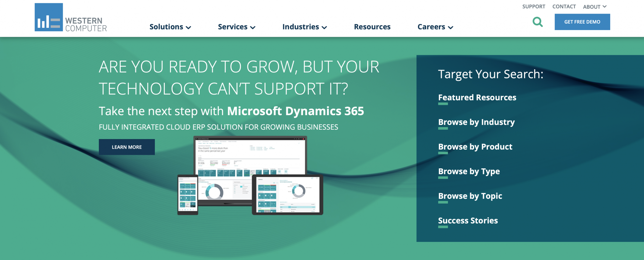Screen dimensions: 644x260
Task: Expand the Industries dropdown menu
Action: [x=305, y=27]
